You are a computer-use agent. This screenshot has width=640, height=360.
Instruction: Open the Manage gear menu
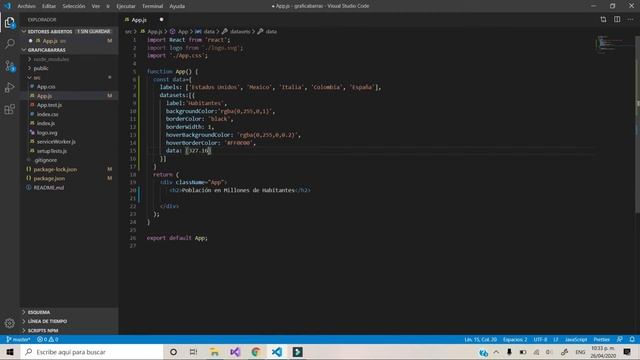tap(9, 323)
